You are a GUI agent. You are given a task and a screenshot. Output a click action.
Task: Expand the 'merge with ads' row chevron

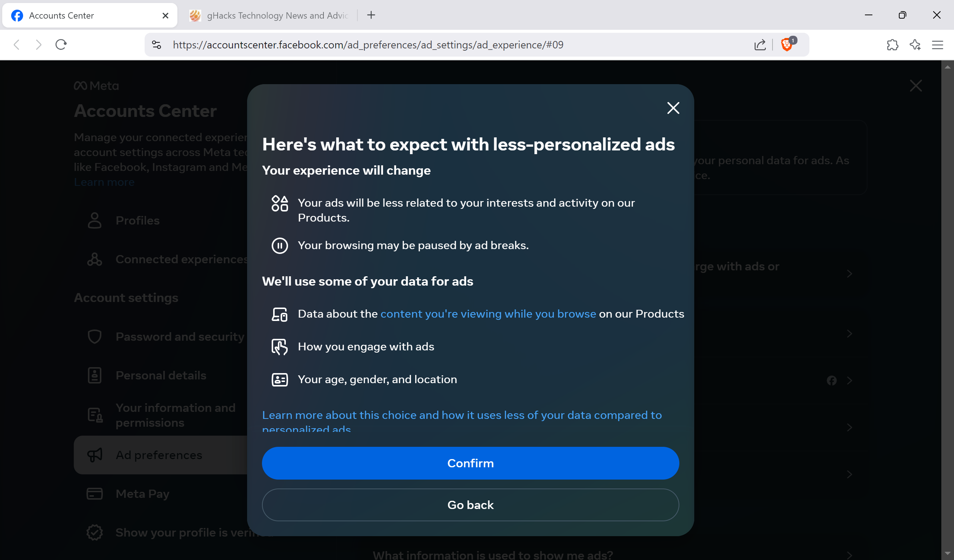click(x=850, y=274)
